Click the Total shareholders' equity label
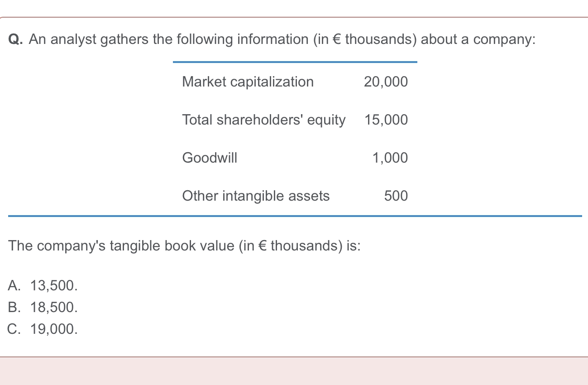The height and width of the screenshot is (385, 588). tap(263, 120)
